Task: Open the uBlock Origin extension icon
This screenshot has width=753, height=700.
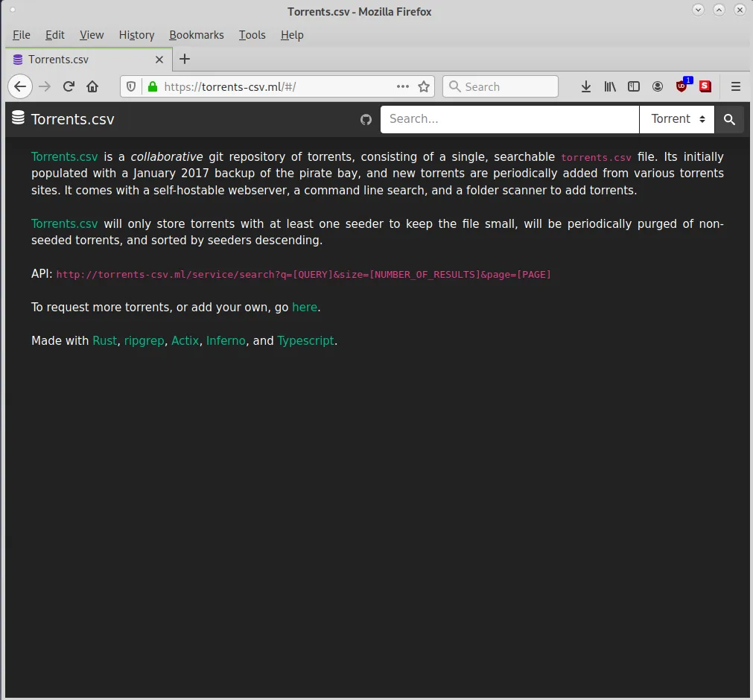Action: pyautogui.click(x=681, y=86)
